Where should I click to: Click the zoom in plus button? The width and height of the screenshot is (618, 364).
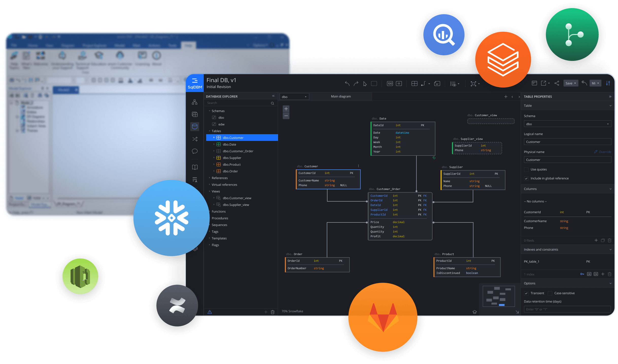(286, 109)
